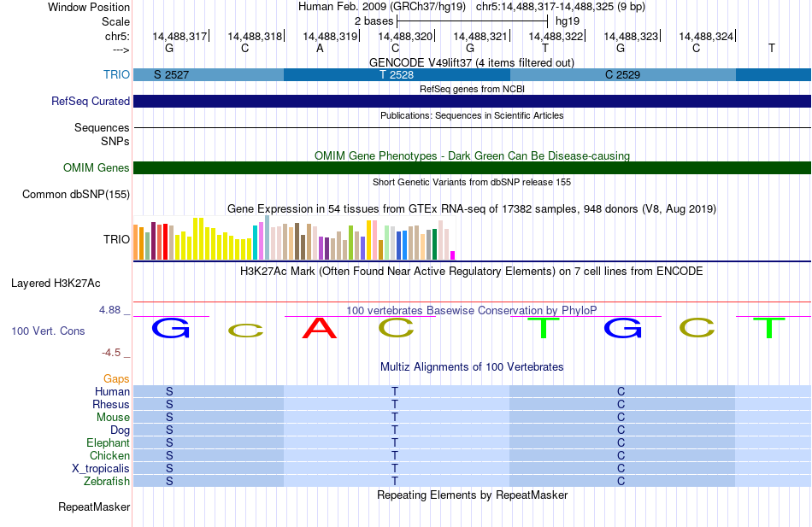Click the first orange bar in the GTEx chart
Viewport: 812px width, 527px height.
tap(136, 242)
